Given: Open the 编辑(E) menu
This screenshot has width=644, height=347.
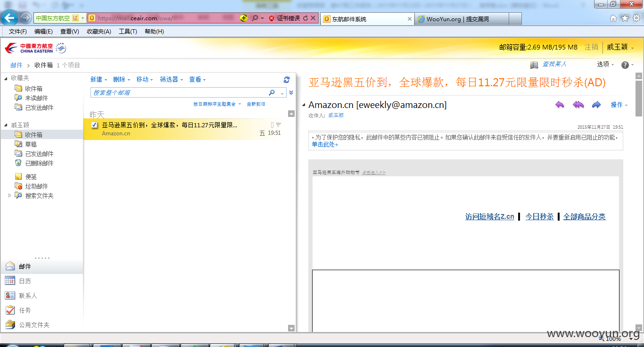Looking at the screenshot, I should (43, 32).
